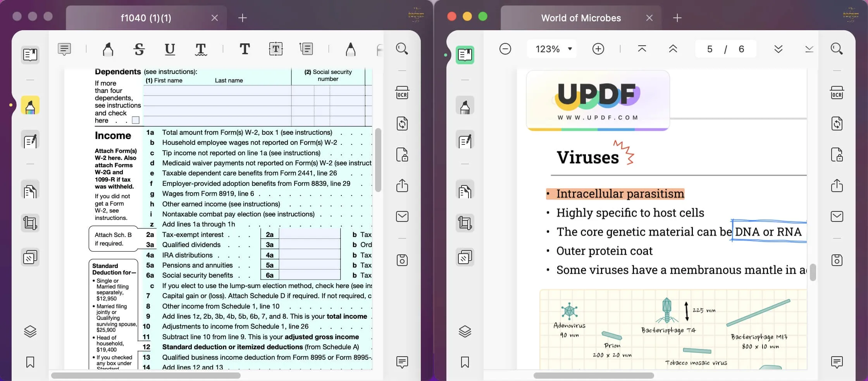Send f1040 document by email
This screenshot has width=868, height=381.
click(x=402, y=216)
